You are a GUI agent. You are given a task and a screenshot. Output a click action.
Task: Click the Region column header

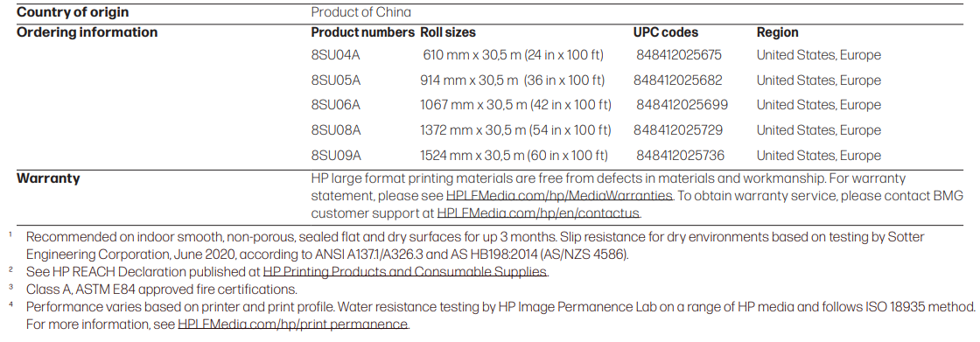(x=778, y=32)
